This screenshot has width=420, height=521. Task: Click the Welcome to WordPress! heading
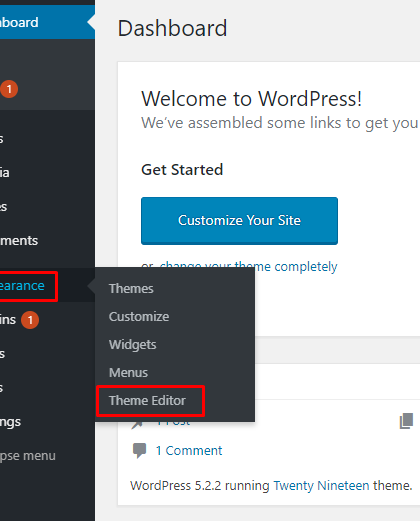pyautogui.click(x=252, y=99)
